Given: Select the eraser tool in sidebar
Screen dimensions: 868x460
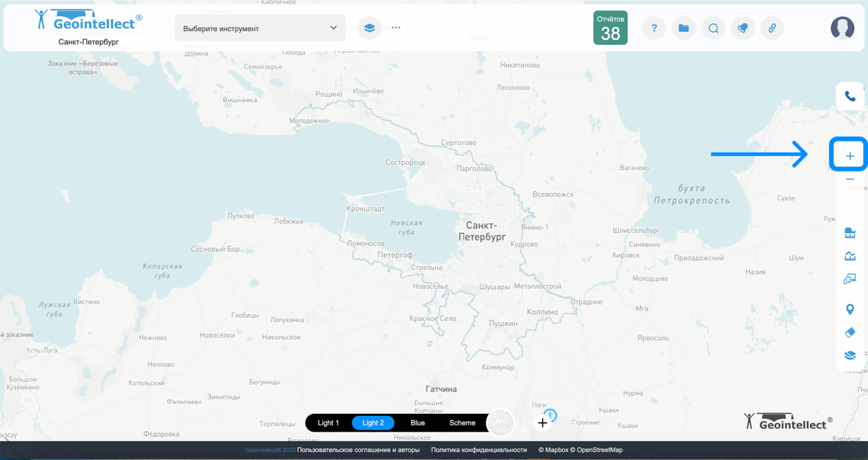Looking at the screenshot, I should [x=850, y=333].
